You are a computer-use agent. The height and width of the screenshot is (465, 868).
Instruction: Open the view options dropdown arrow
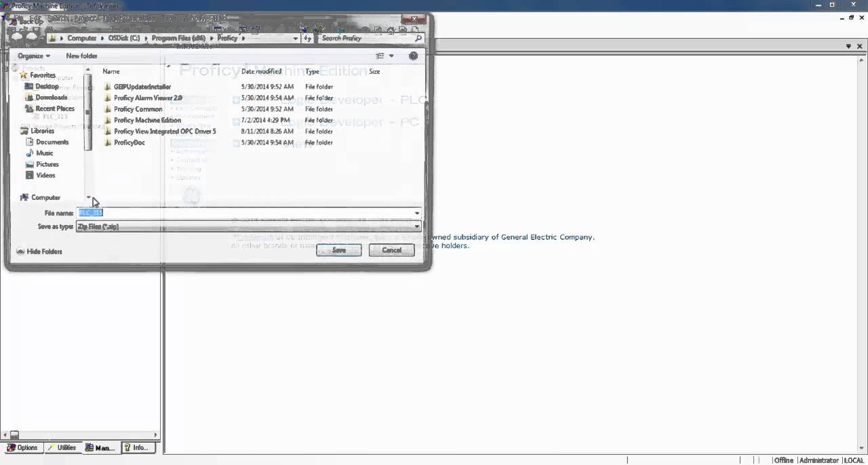[391, 56]
